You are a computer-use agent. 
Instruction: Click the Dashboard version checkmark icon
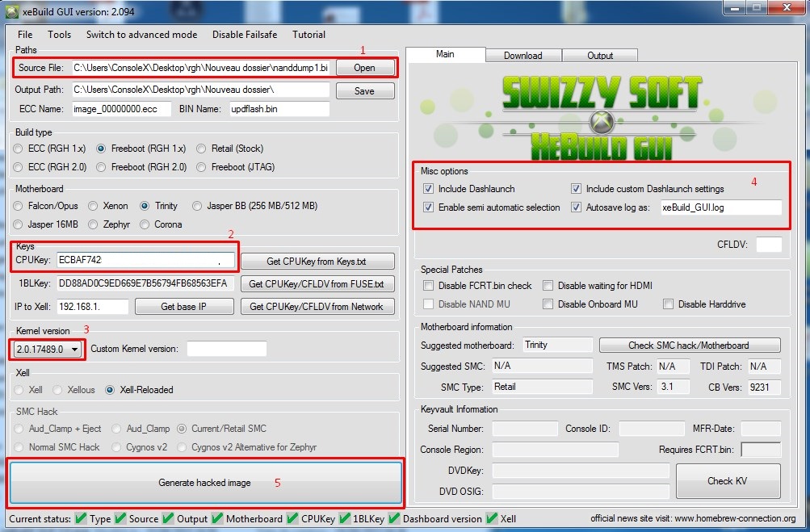[x=396, y=519]
